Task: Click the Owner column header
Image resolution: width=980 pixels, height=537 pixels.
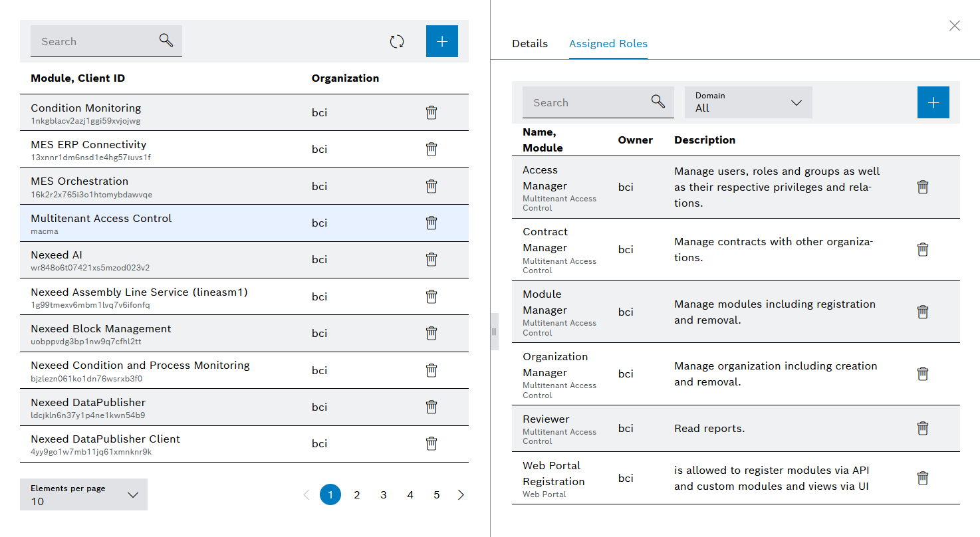Action: pyautogui.click(x=636, y=140)
